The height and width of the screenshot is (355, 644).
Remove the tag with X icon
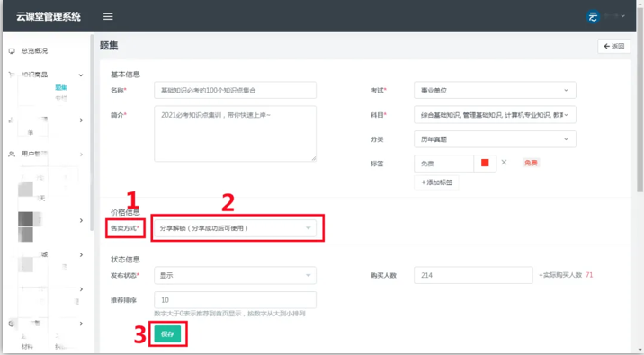pyautogui.click(x=504, y=163)
